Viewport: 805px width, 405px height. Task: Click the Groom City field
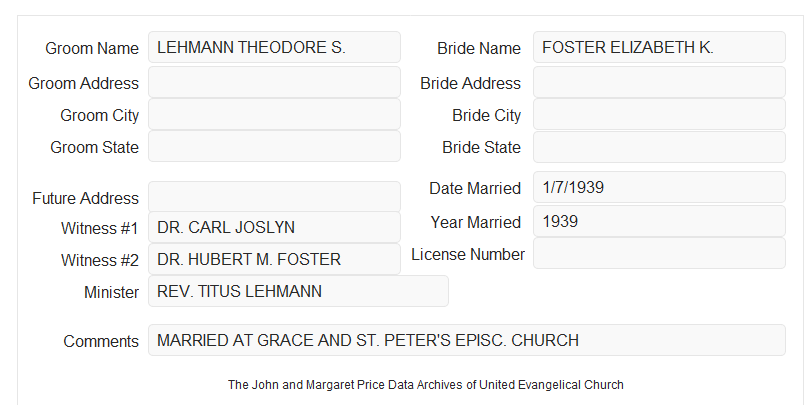[274, 114]
